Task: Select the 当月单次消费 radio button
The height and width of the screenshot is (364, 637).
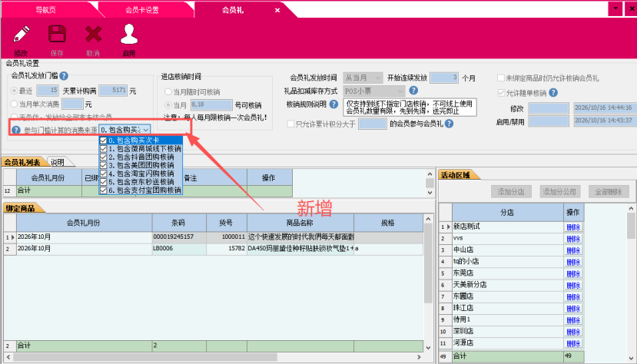Action: point(15,104)
